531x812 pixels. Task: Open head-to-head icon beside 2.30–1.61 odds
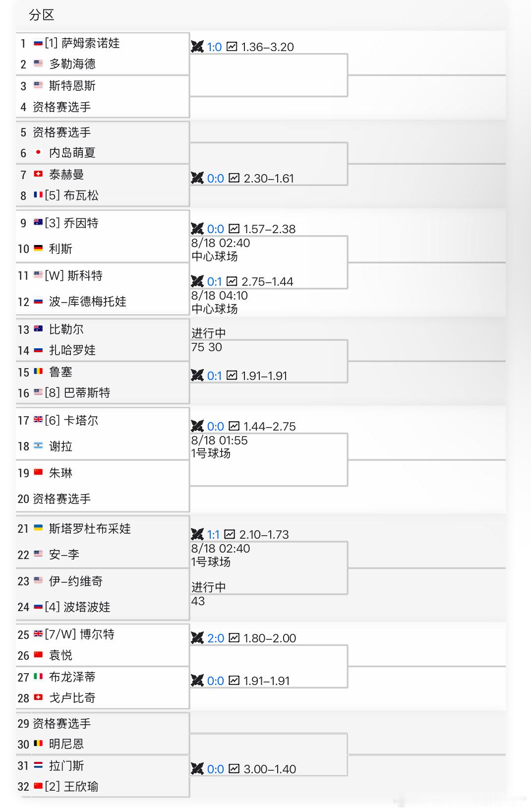point(197,178)
